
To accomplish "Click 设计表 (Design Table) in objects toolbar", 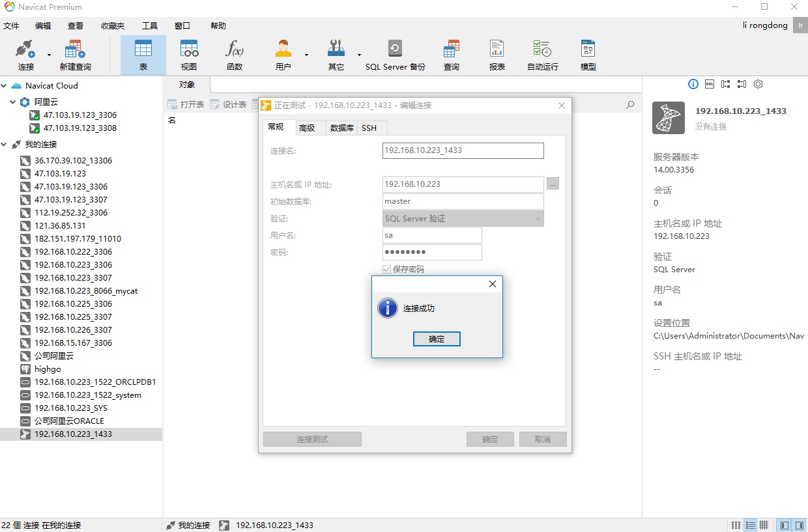I will click(228, 104).
